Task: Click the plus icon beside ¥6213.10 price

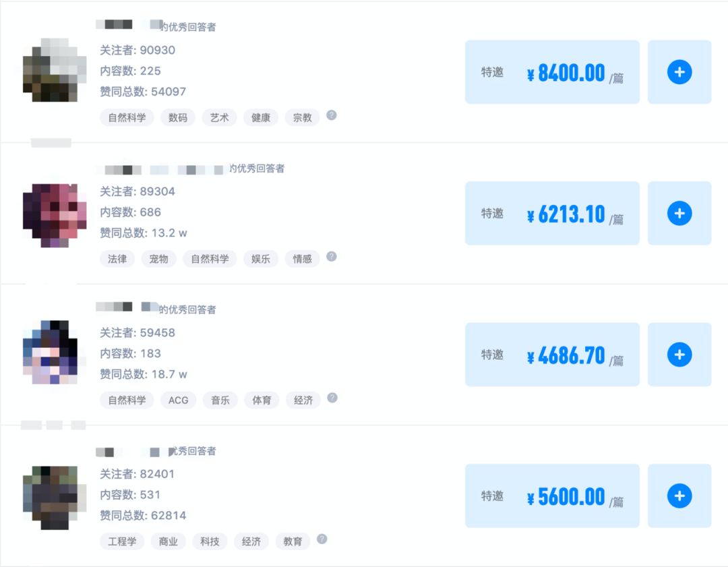Action: (x=679, y=214)
